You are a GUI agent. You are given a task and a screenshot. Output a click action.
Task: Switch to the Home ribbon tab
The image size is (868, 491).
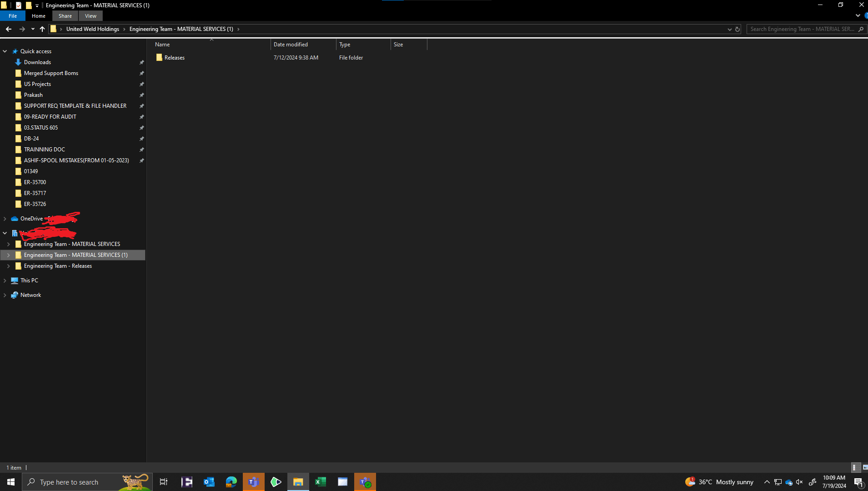pyautogui.click(x=39, y=16)
